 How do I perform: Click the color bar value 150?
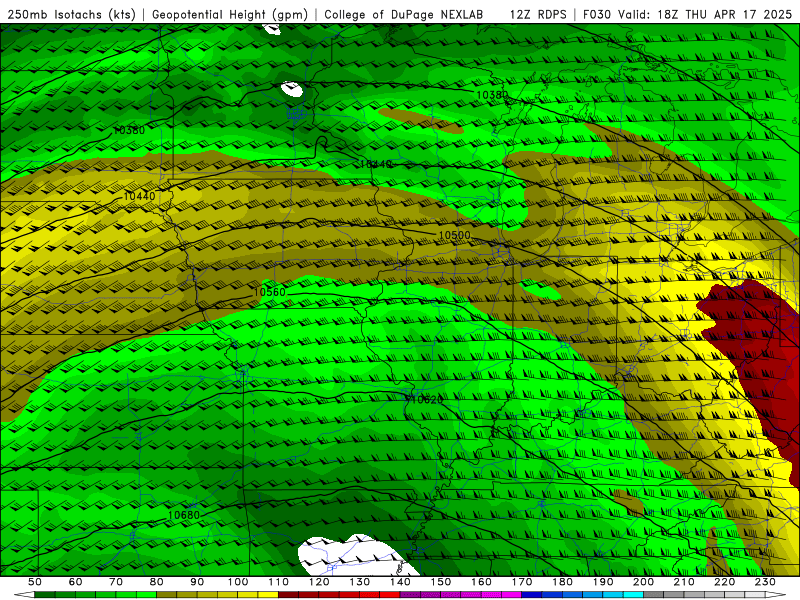pos(441,582)
